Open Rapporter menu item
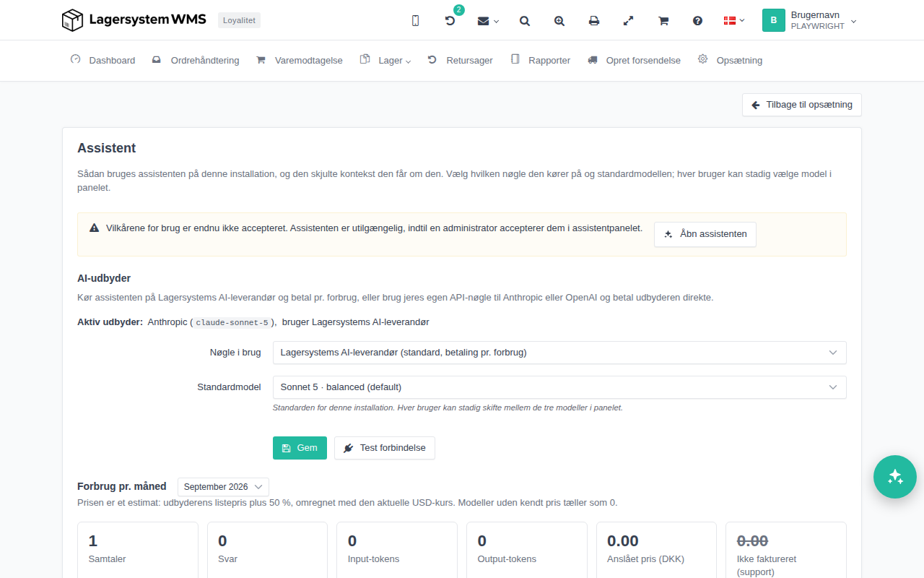The width and height of the screenshot is (924, 578). click(541, 61)
